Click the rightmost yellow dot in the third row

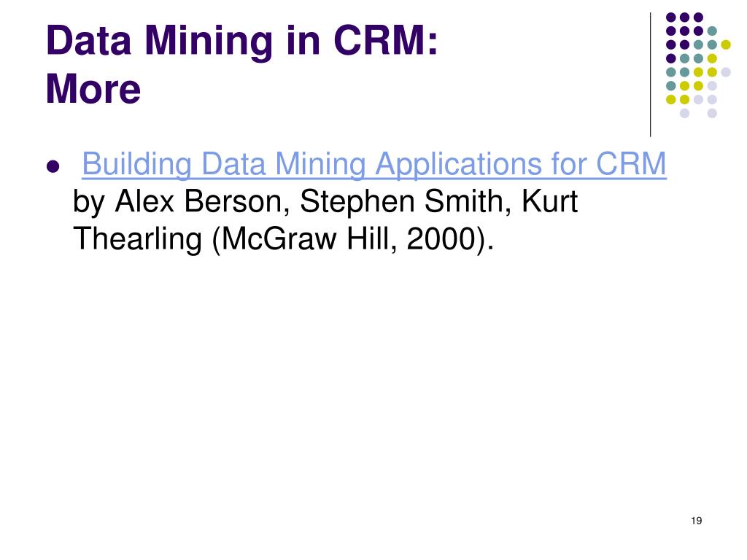point(726,44)
